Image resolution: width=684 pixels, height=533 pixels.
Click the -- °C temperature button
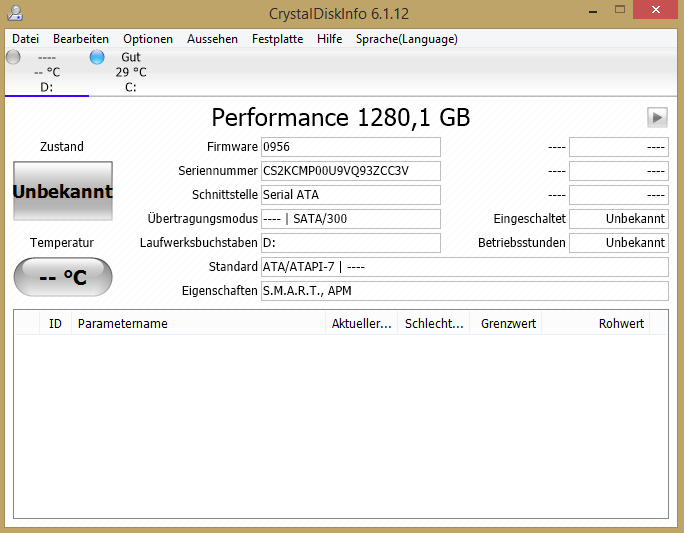tap(63, 277)
